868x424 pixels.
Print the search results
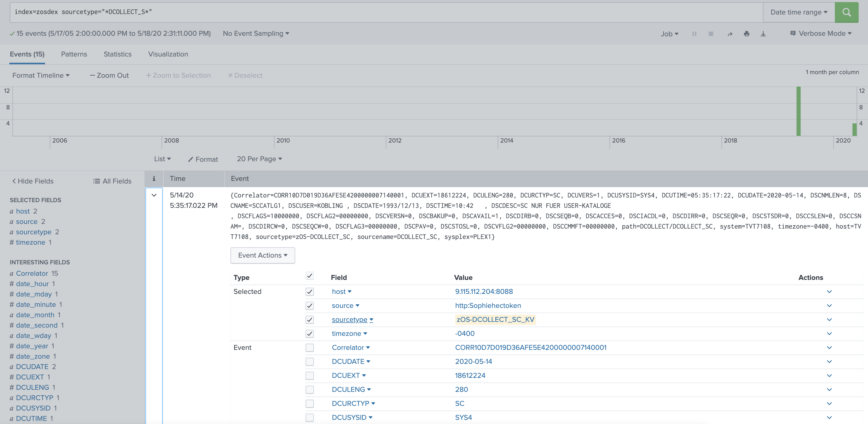(x=747, y=33)
